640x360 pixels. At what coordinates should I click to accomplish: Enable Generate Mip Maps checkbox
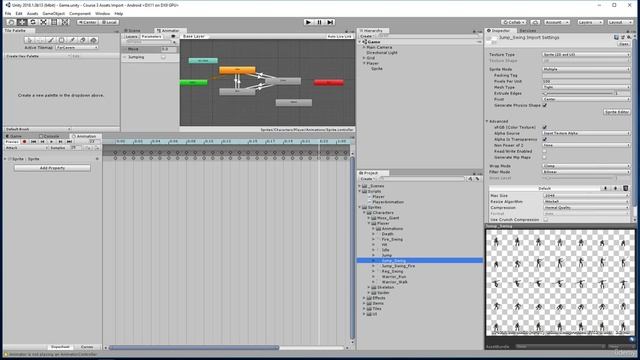click(544, 157)
